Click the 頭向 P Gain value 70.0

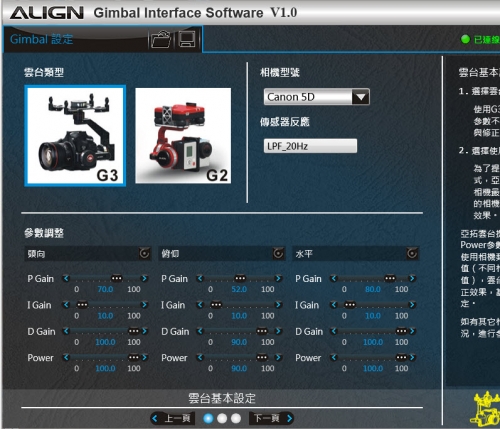(105, 289)
